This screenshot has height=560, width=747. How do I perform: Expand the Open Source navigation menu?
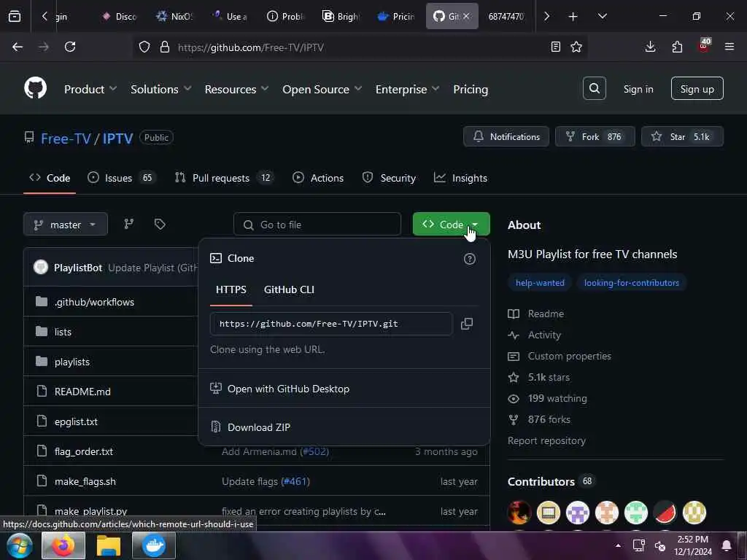pos(322,89)
